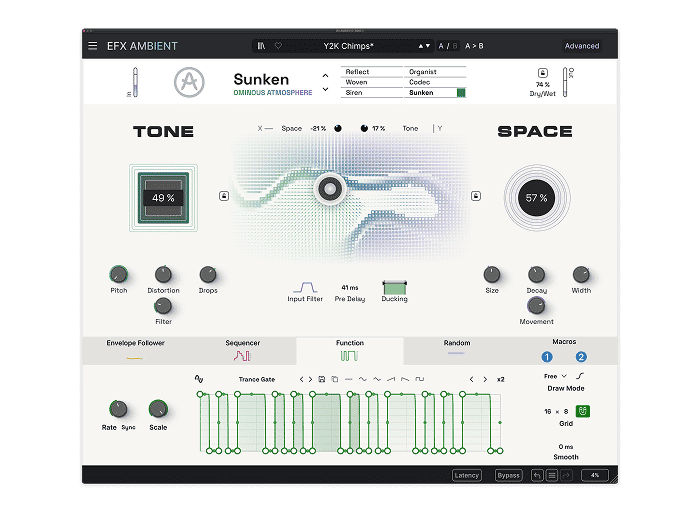Select the square wave shape
Viewport: 700px width, 514px height.
(x=420, y=379)
